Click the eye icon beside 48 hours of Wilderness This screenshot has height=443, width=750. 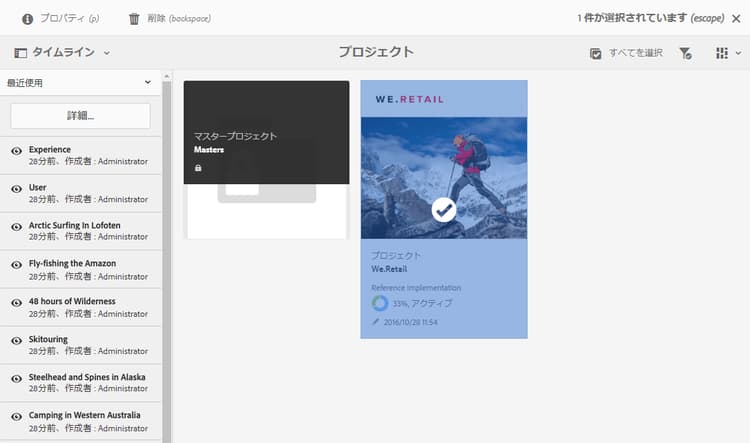(16, 303)
